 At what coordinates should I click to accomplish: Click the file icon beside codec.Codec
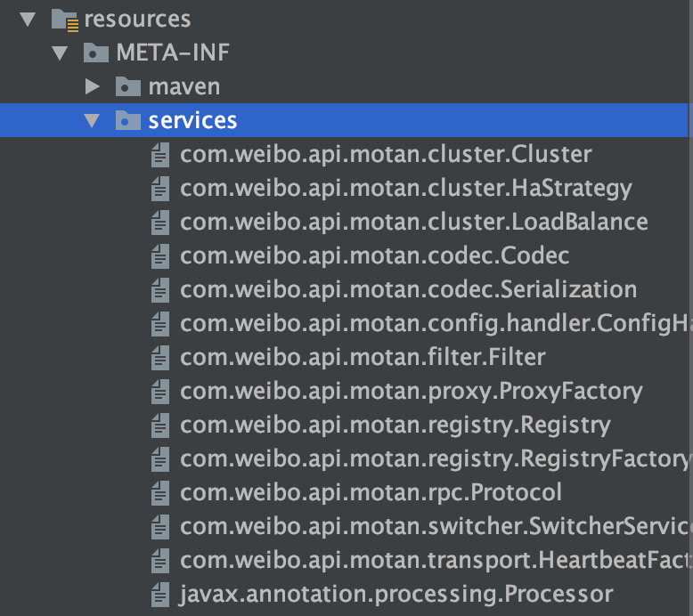click(x=160, y=256)
